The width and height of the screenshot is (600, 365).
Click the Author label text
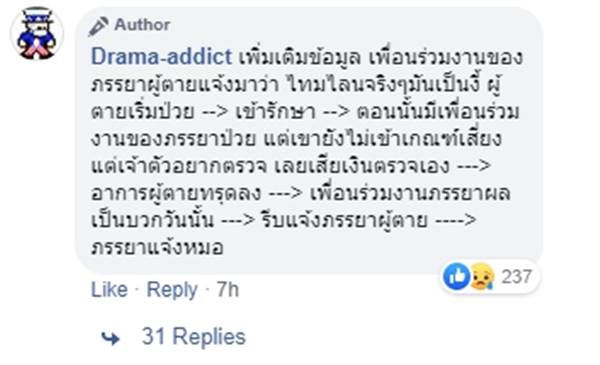142,25
